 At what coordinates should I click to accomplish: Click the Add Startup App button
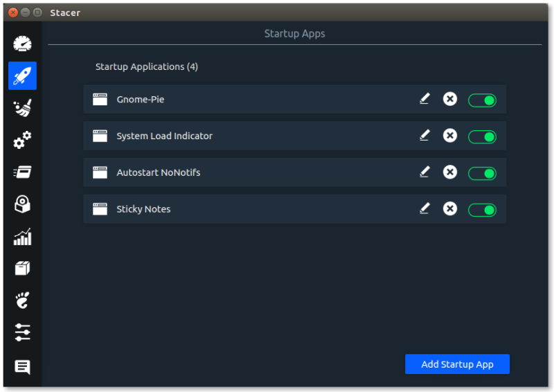tap(457, 364)
